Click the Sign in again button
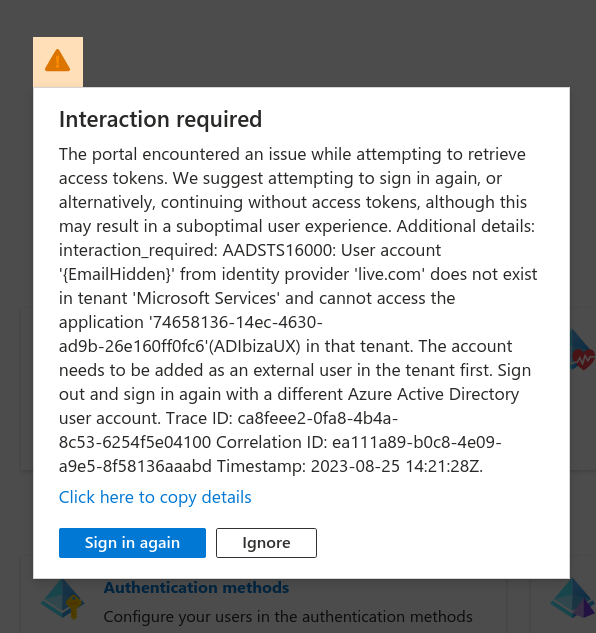This screenshot has width=596, height=633. tap(132, 543)
